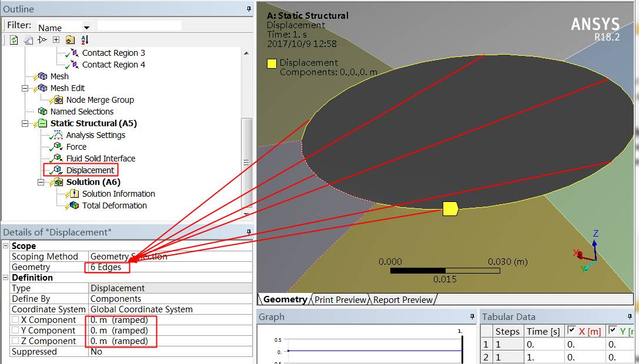Viewport: 639px width, 364px height.
Task: Pin the Outline panel
Action: point(249,9)
